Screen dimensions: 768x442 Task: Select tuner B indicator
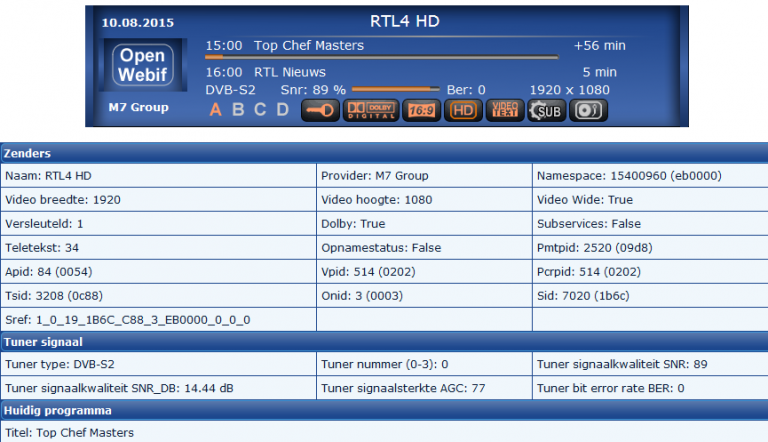tap(238, 110)
